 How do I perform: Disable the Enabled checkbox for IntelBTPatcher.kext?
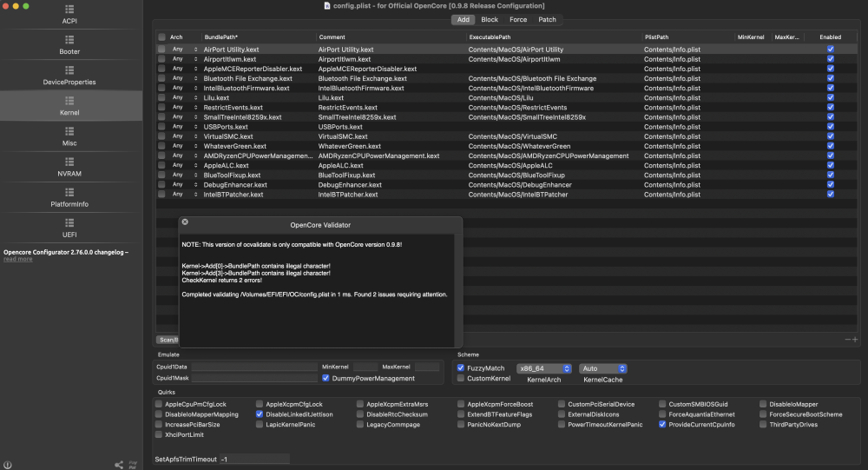click(x=831, y=194)
